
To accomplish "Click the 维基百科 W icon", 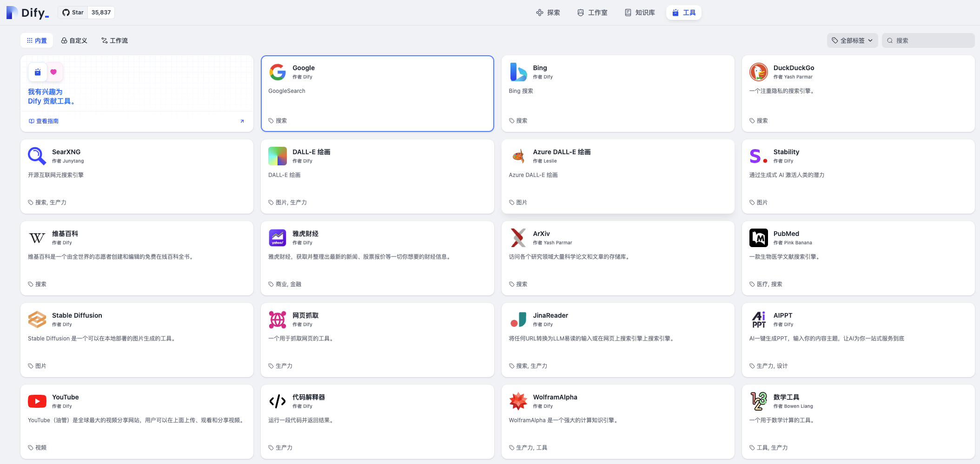I will pos(37,238).
